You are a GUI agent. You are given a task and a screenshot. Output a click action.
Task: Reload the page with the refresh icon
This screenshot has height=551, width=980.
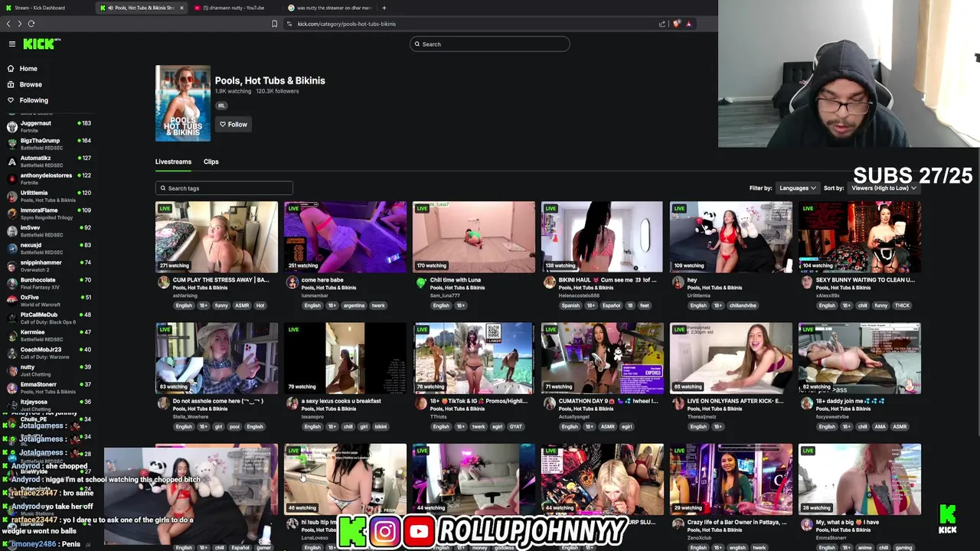point(31,24)
